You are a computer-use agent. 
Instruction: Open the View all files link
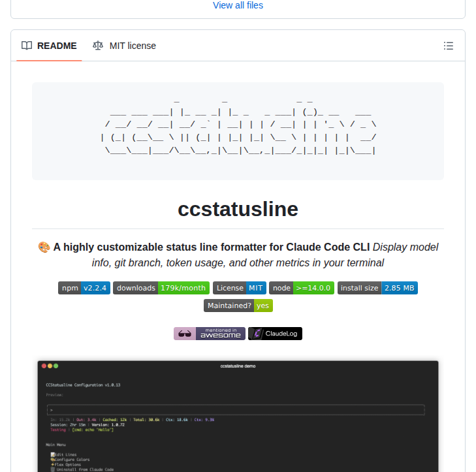coord(238,5)
